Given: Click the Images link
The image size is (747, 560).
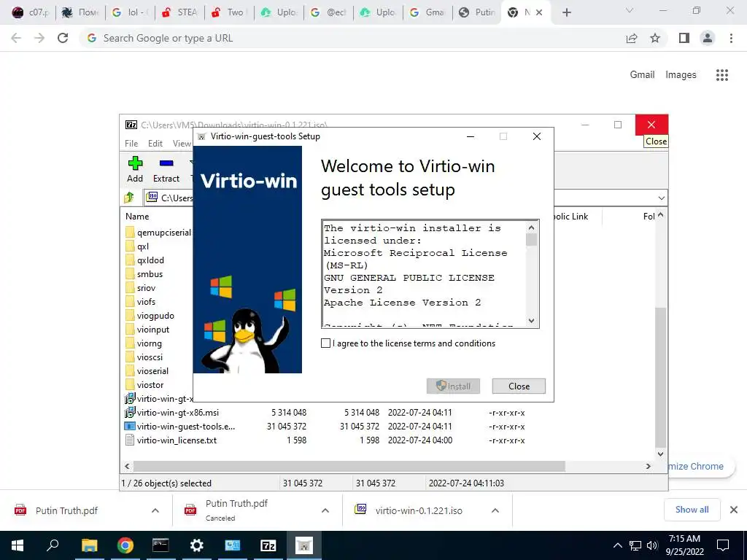Looking at the screenshot, I should tap(681, 75).
